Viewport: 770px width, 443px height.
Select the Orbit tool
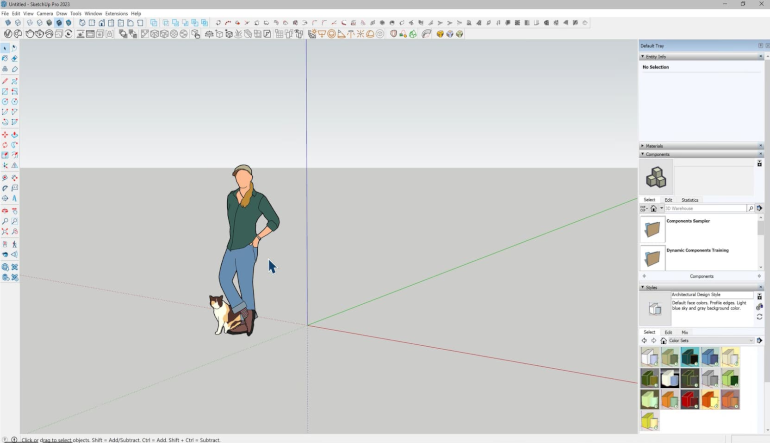[5, 211]
